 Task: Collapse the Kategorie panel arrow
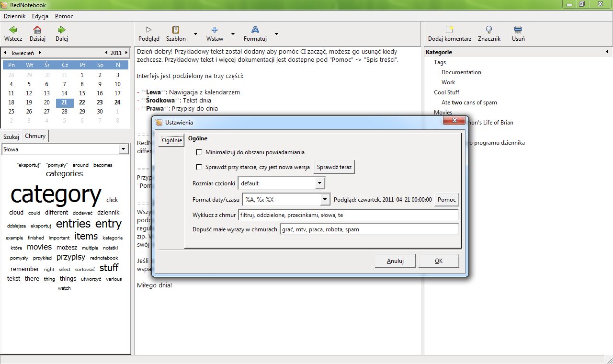point(607,52)
